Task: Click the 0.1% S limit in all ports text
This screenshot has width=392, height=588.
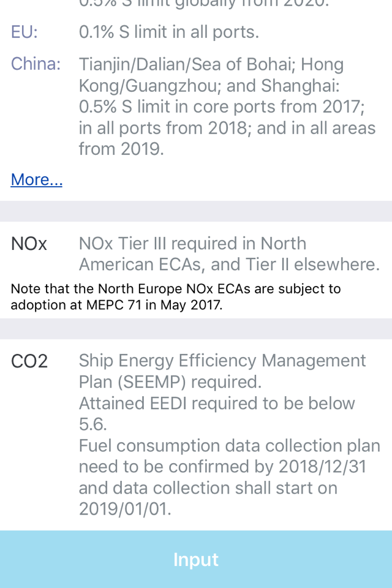Action: (169, 32)
